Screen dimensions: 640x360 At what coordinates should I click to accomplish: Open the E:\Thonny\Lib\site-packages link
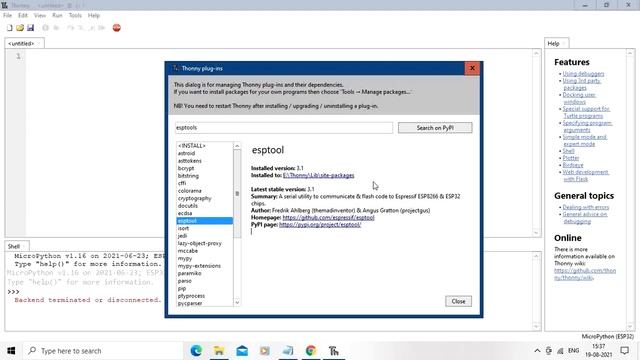coord(318,176)
